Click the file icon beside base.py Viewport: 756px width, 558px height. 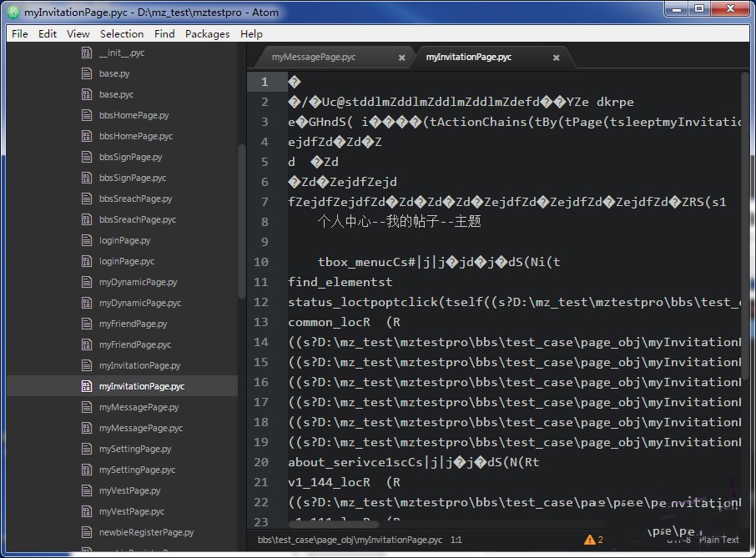tap(86, 73)
